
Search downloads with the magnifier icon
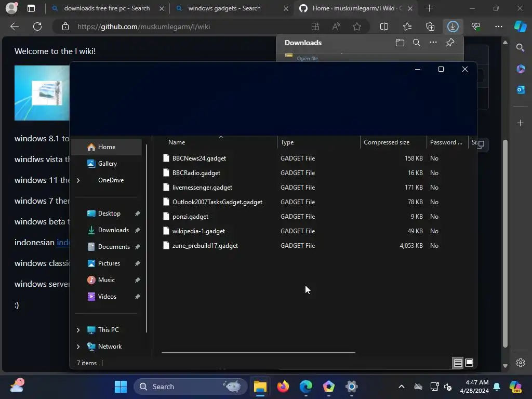(416, 43)
